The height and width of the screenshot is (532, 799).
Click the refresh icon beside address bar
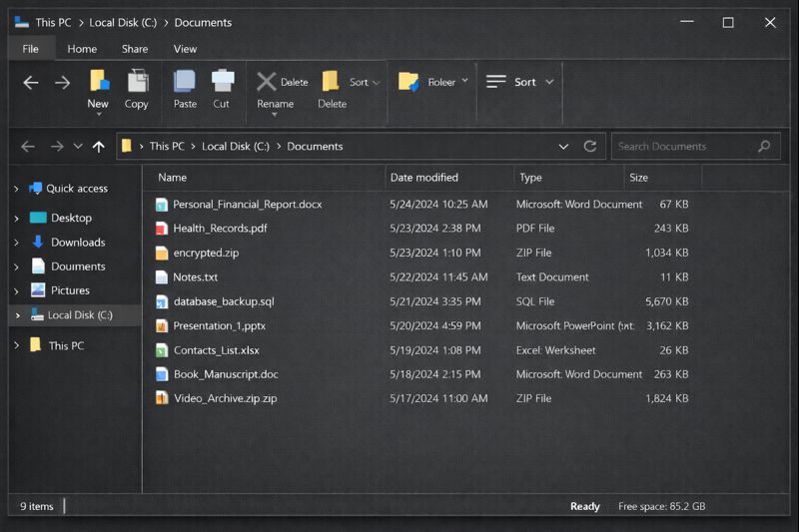point(590,146)
